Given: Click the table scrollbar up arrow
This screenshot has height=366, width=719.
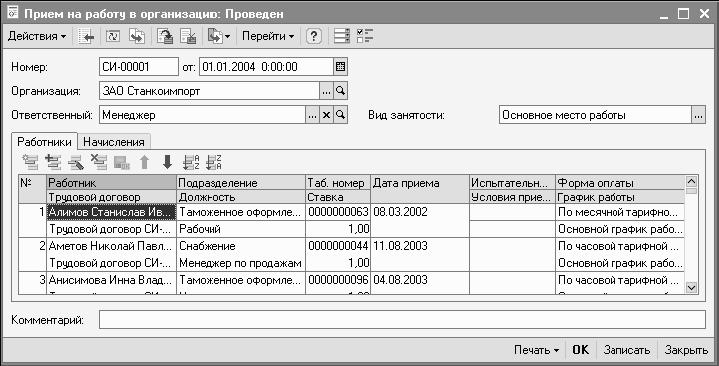Looking at the screenshot, I should (x=691, y=181).
